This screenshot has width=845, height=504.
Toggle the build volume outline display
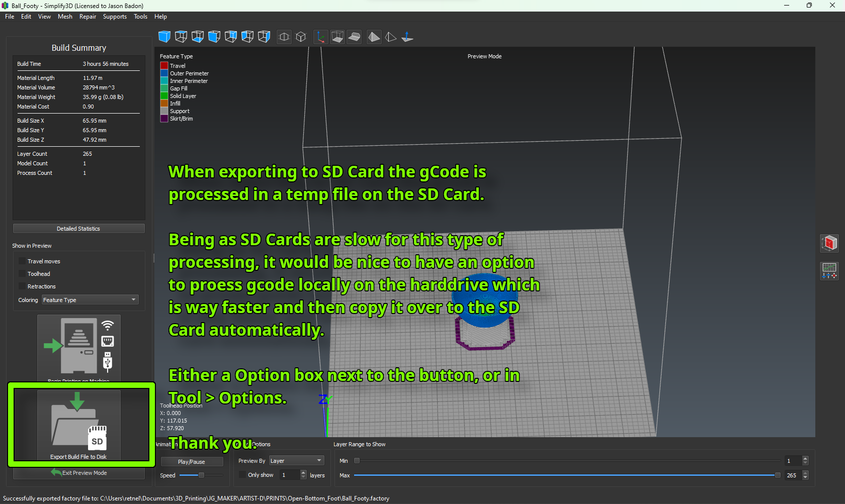point(337,37)
